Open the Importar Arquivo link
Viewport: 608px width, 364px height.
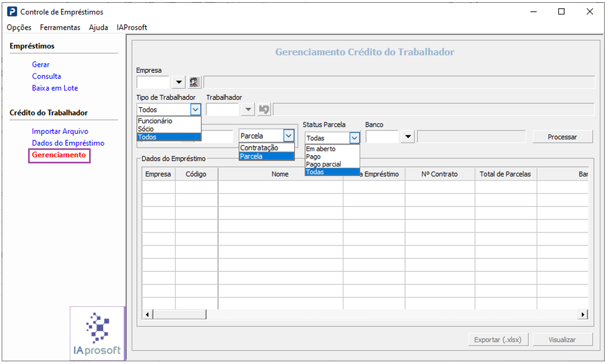point(60,132)
